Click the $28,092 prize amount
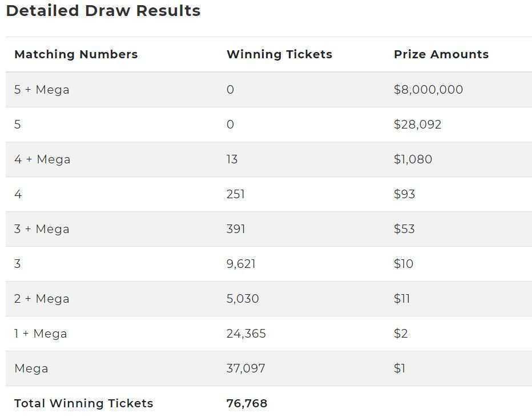 coord(417,125)
